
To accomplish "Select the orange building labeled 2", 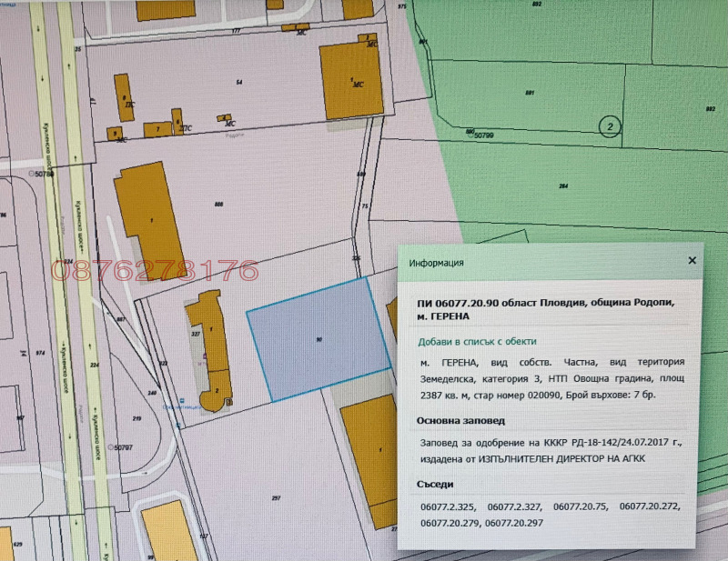I will [217, 391].
